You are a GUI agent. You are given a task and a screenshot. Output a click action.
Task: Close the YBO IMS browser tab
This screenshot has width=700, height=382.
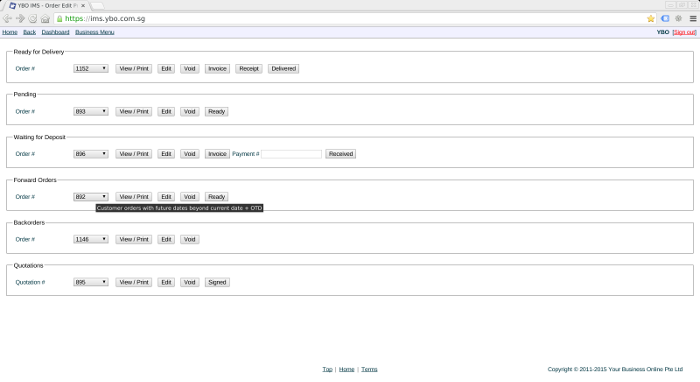[x=83, y=5]
